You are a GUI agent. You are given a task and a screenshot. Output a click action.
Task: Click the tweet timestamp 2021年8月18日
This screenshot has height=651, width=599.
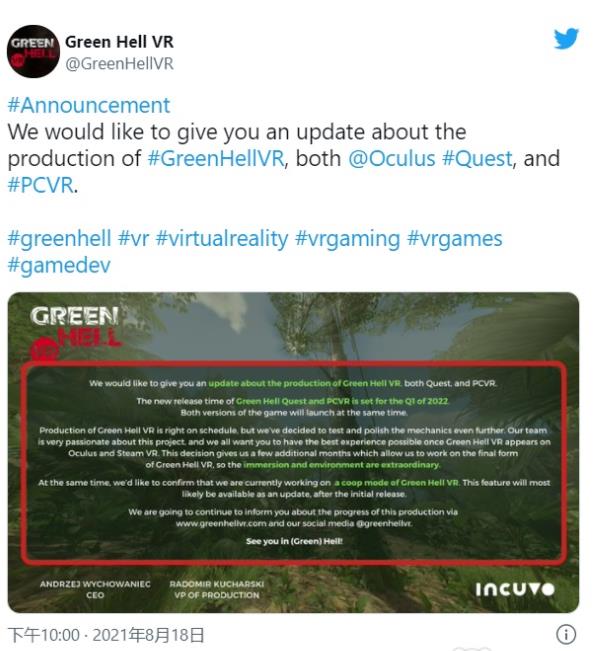coord(148,635)
